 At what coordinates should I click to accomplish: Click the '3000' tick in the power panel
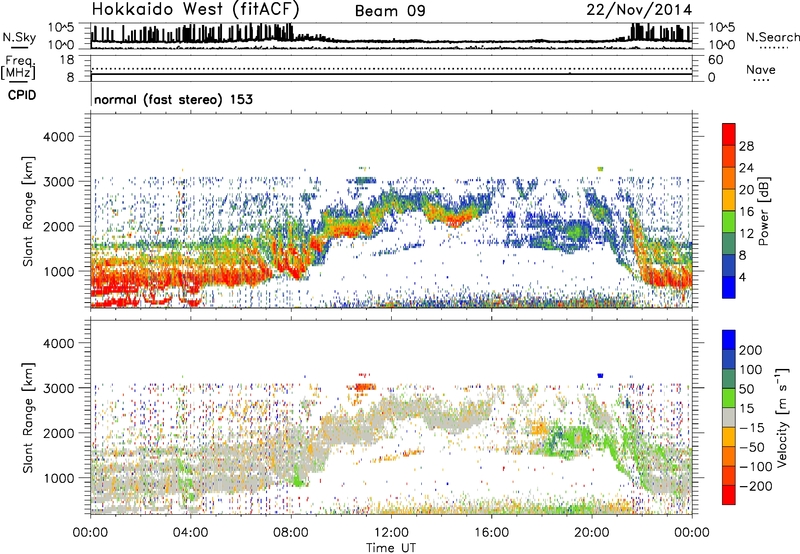pyautogui.click(x=58, y=182)
